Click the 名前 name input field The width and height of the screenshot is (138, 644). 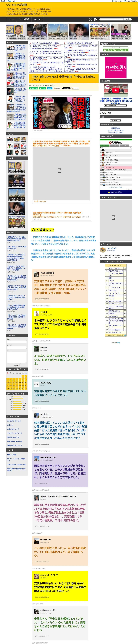tap(17, 342)
